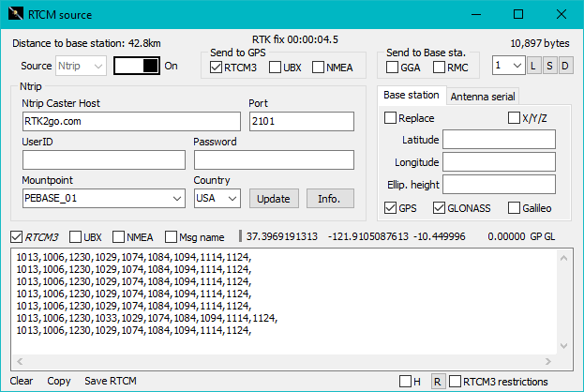
Task: Switch to the Base station tab
Action: click(412, 96)
